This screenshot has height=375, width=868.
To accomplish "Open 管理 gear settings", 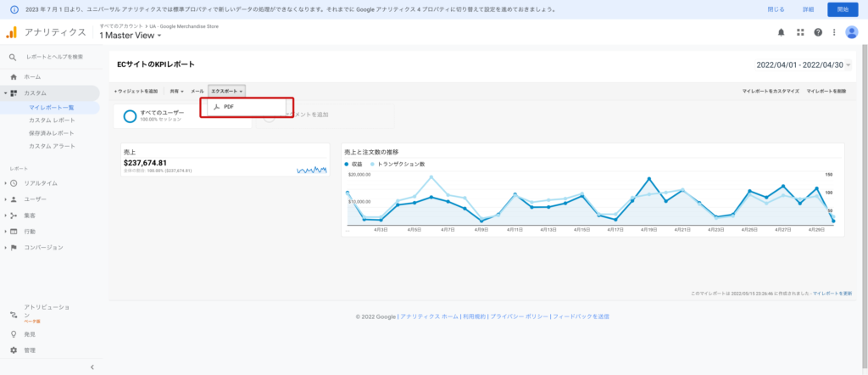I will point(30,350).
